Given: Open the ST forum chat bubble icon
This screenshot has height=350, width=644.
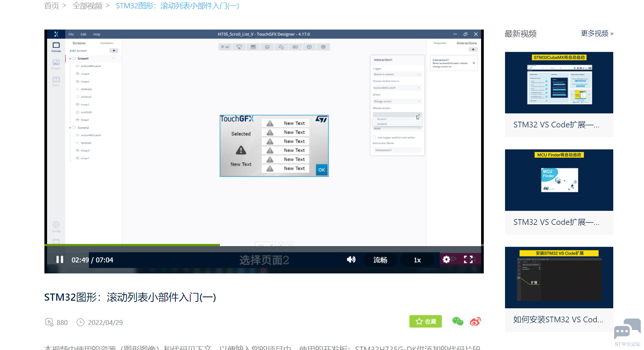Looking at the screenshot, I should point(627,329).
